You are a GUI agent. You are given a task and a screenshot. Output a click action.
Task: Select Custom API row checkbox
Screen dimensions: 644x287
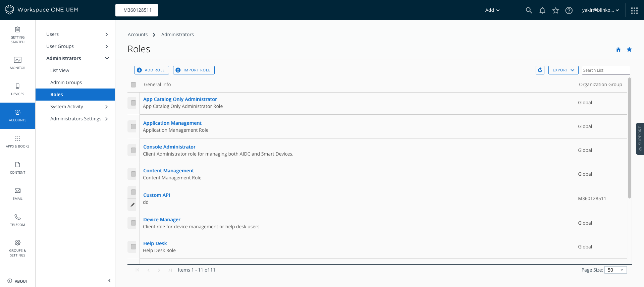click(133, 192)
